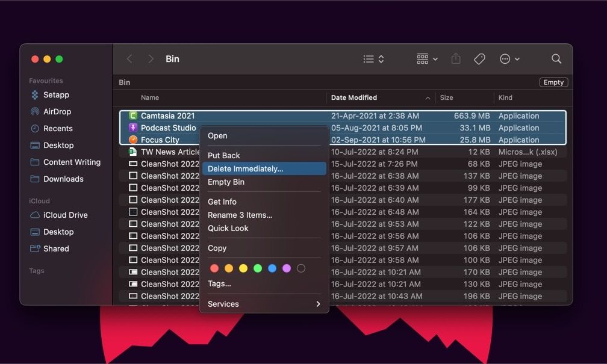Select Put Back in the context menu
Image resolution: width=607 pixels, height=364 pixels.
click(x=264, y=155)
